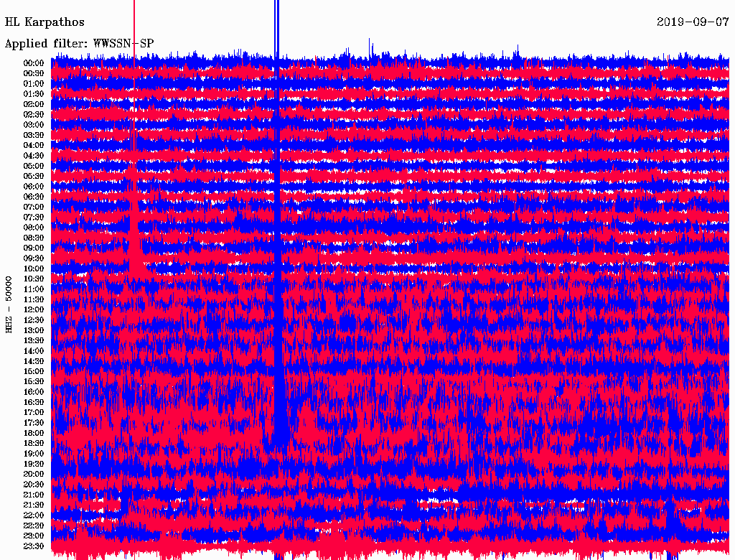The height and width of the screenshot is (560, 735).
Task: Select the 23:30 time row label
Action: [x=34, y=546]
